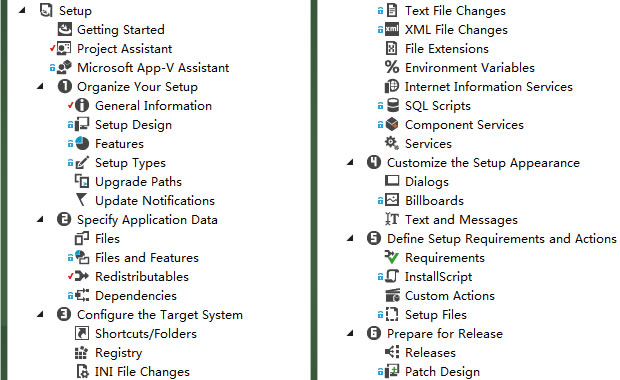Click the Services gears icon
Image resolution: width=620 pixels, height=380 pixels.
pos(392,143)
